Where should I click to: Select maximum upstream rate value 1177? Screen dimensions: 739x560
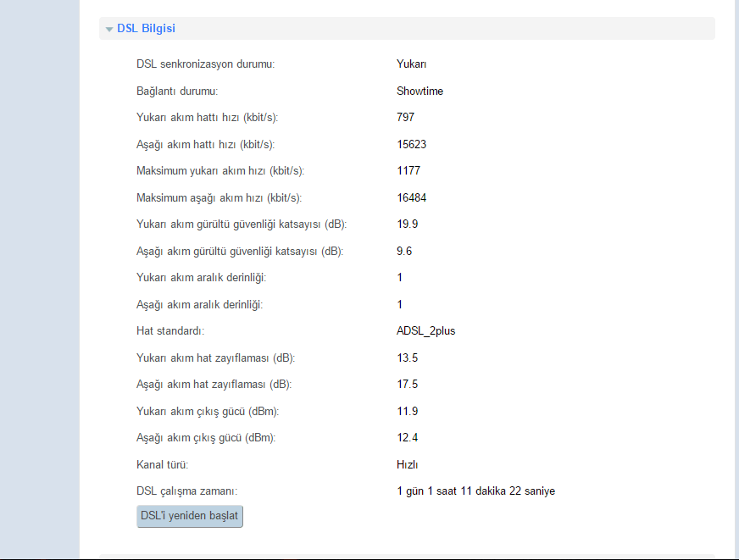408,170
